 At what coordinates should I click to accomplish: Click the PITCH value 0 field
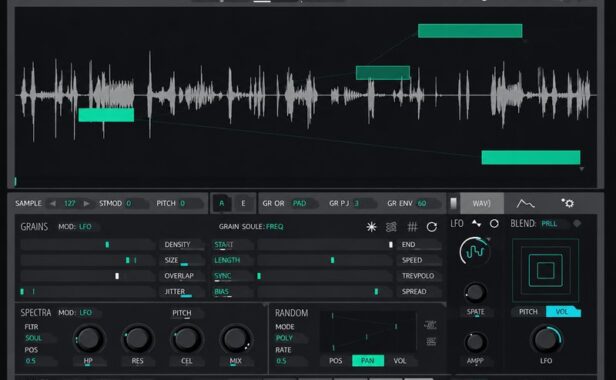[x=191, y=203]
